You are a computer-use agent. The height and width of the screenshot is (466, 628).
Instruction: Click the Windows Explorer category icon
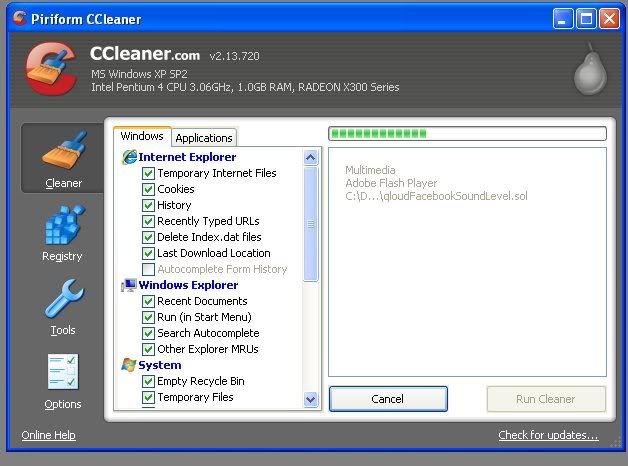pos(129,285)
